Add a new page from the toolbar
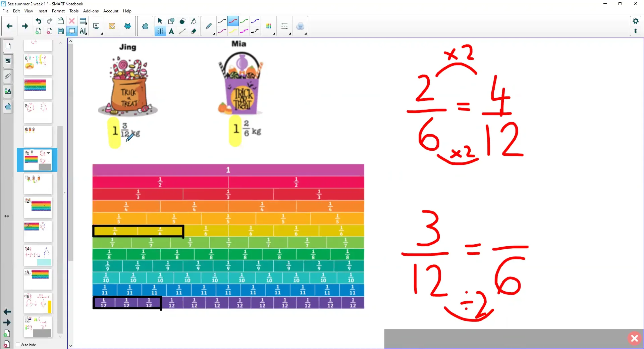 tap(38, 31)
